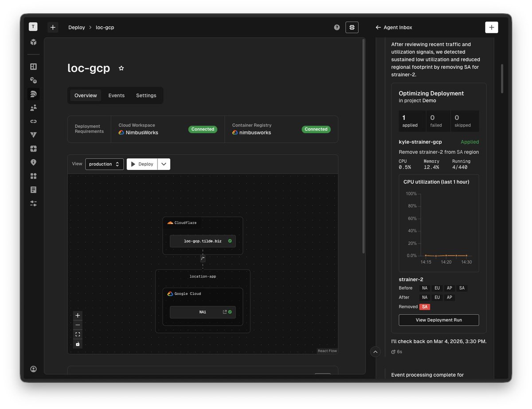Switch to the Overview tab
This screenshot has height=409, width=532.
pos(86,95)
